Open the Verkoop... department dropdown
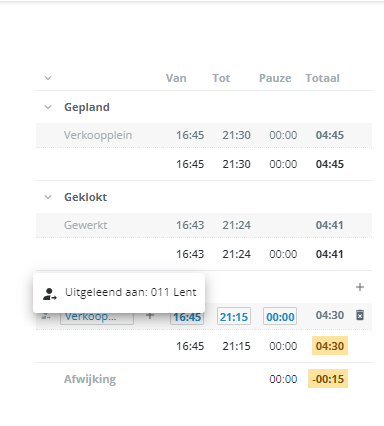Image resolution: width=384 pixels, height=426 pixels. click(97, 317)
